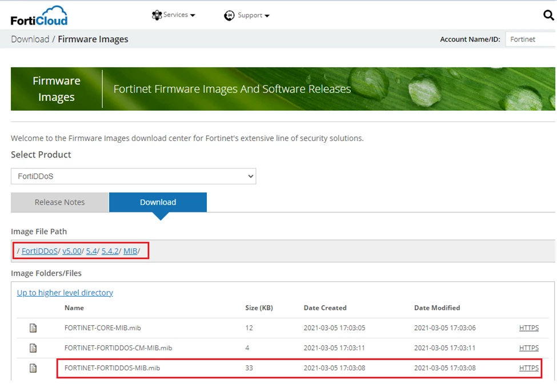This screenshot has height=392, width=557.
Task: Click the Download breadcrumb
Action: 30,39
